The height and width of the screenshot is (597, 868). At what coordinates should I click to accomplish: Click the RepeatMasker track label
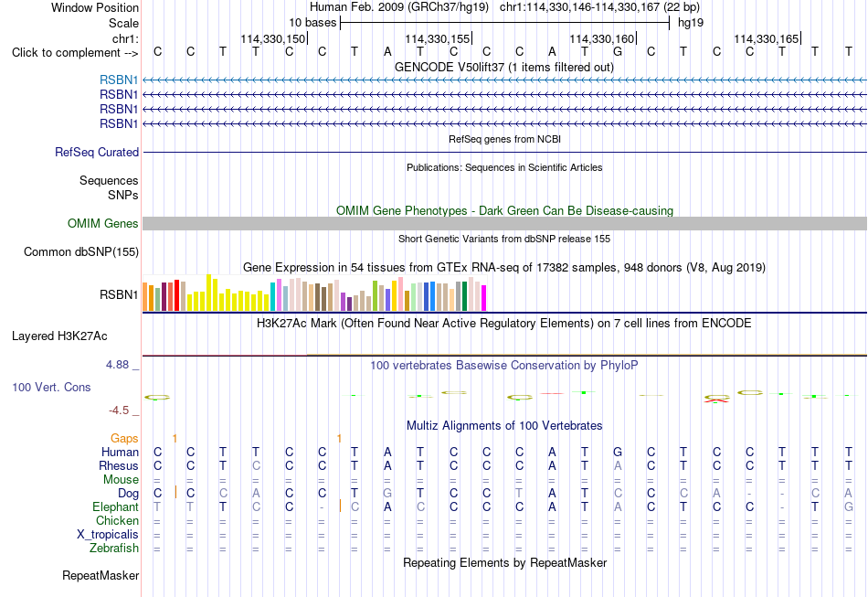101,575
